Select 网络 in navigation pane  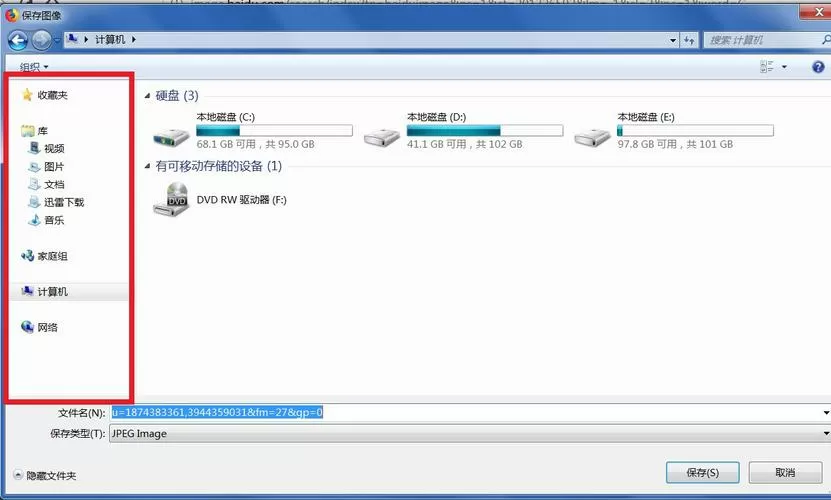(48, 328)
